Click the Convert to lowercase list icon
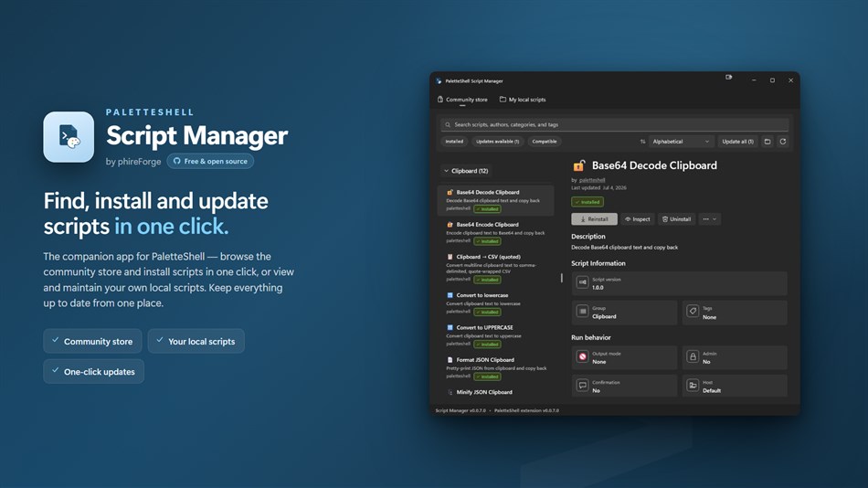This screenshot has width=868, height=488. 450,295
